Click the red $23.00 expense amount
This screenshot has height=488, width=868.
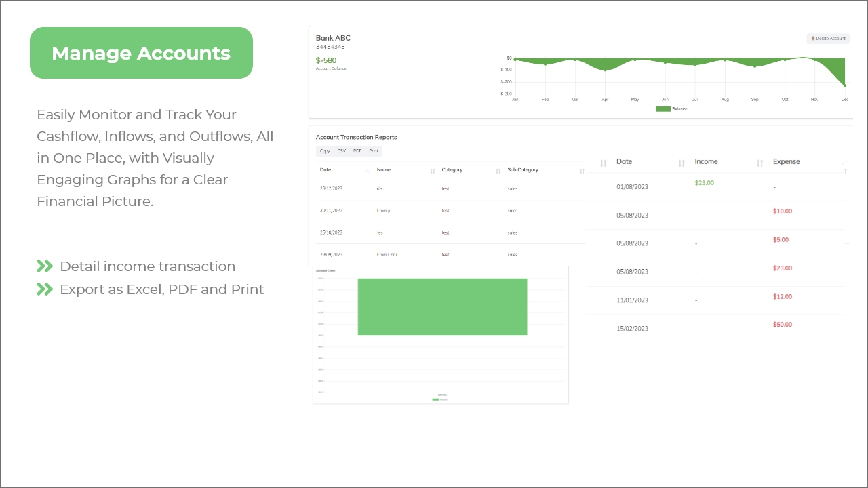[783, 268]
